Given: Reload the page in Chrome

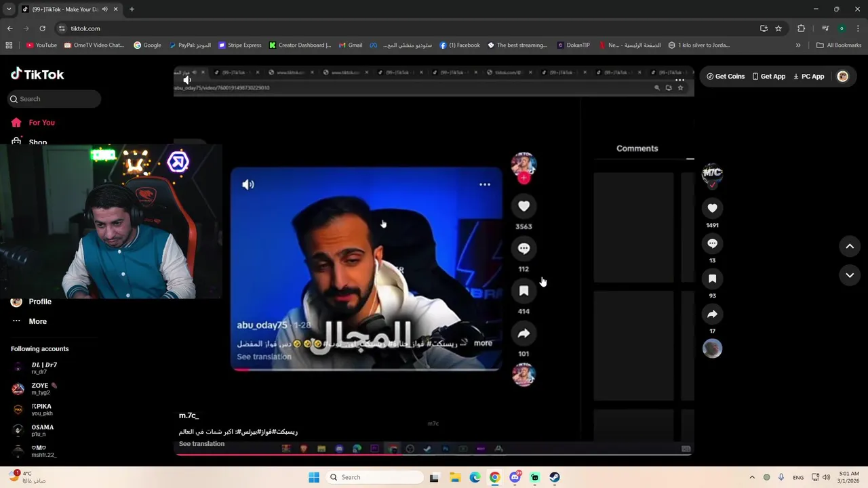Looking at the screenshot, I should [42, 28].
